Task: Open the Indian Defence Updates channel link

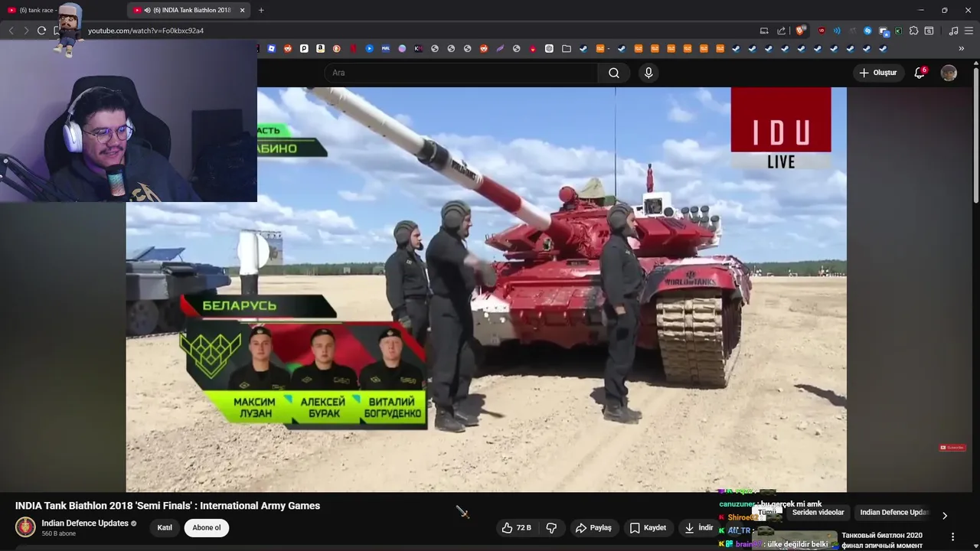Action: (x=84, y=523)
